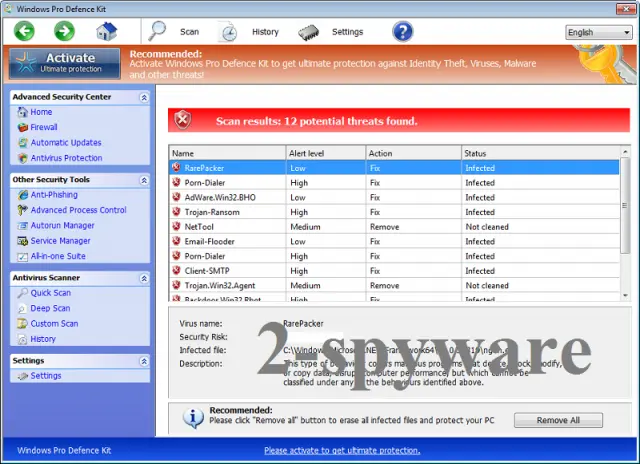Sort by the Name column header
This screenshot has width=640, height=464.
227,153
